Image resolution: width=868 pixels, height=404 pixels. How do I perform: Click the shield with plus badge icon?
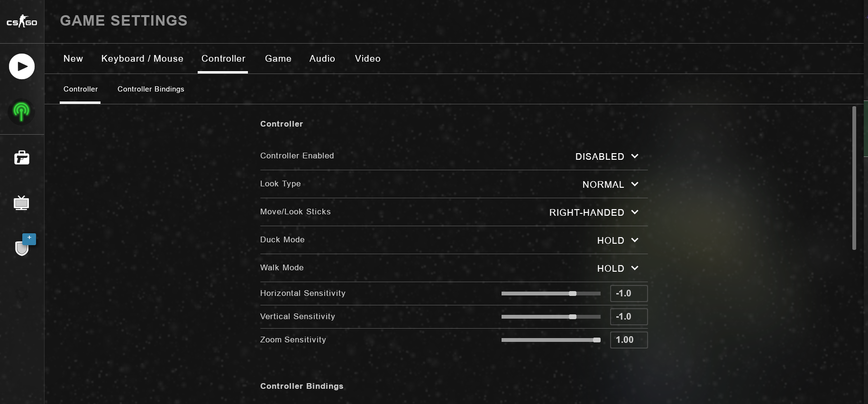pyautogui.click(x=23, y=246)
